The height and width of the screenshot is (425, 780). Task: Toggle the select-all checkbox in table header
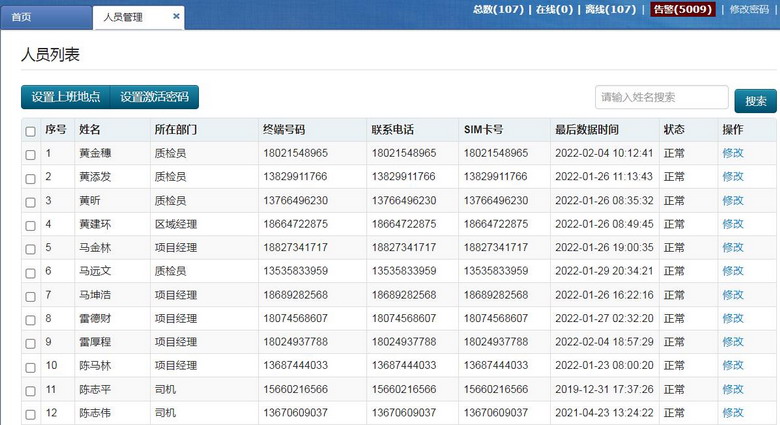(x=30, y=131)
